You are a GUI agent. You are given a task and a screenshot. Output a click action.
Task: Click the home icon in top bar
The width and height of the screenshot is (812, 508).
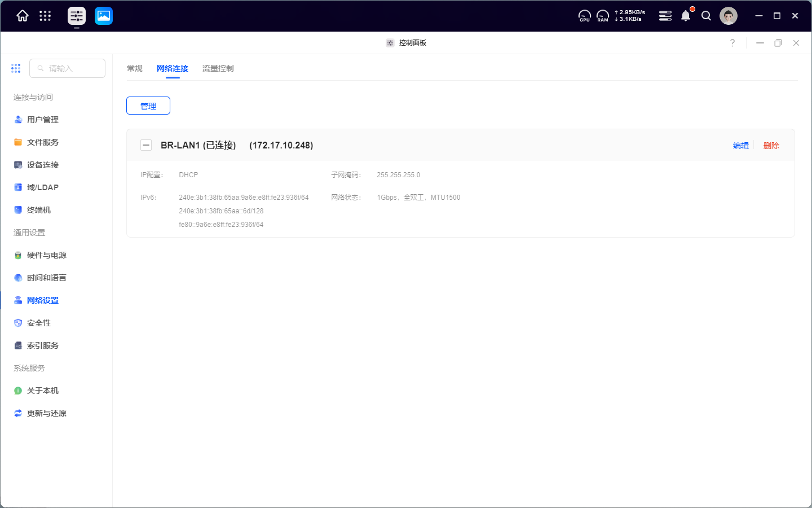23,16
